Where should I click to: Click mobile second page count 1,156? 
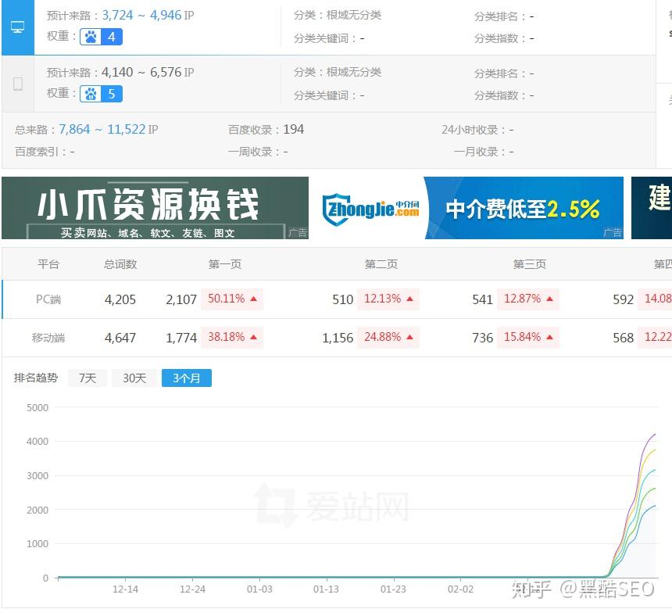click(x=338, y=338)
